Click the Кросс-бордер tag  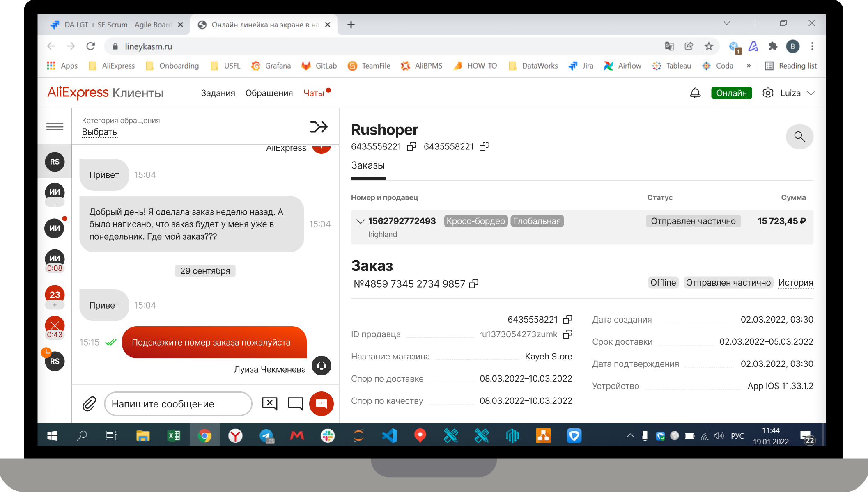point(475,221)
